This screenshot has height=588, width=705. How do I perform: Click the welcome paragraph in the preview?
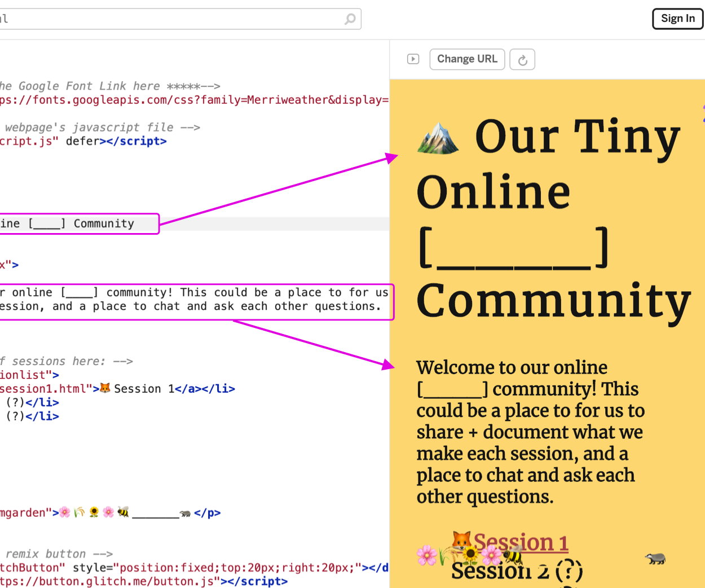click(x=530, y=432)
